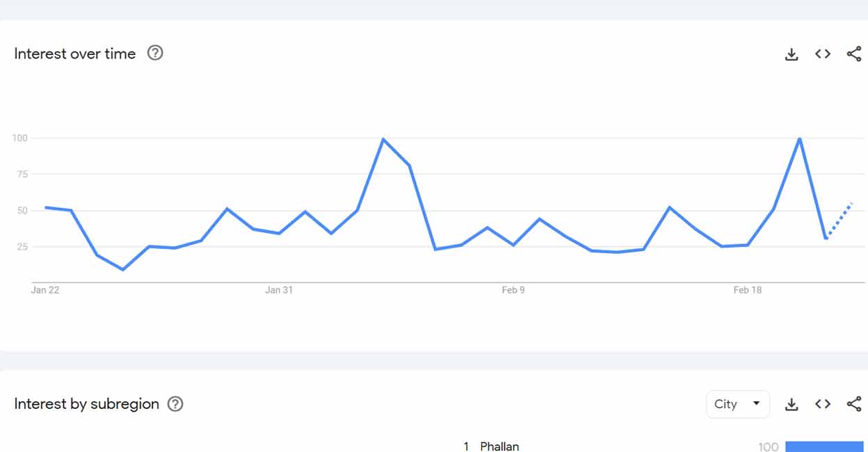
Task: Open help for Interest over time
Action: (155, 53)
